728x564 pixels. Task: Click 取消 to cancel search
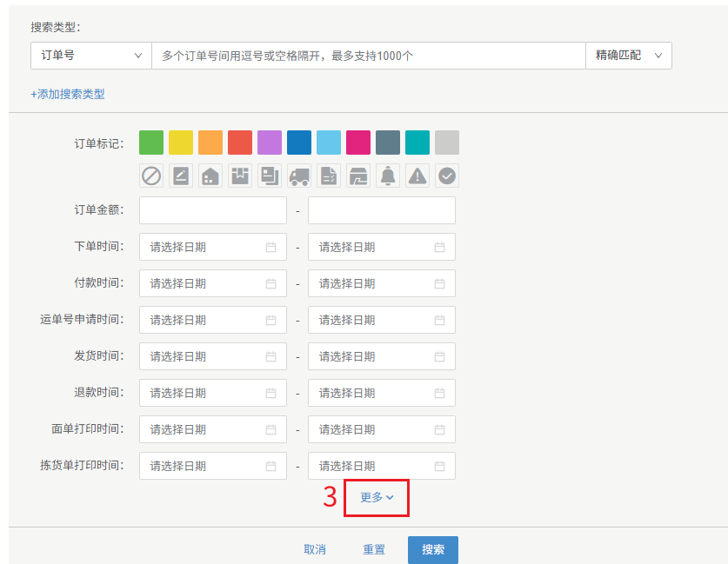[x=315, y=549]
